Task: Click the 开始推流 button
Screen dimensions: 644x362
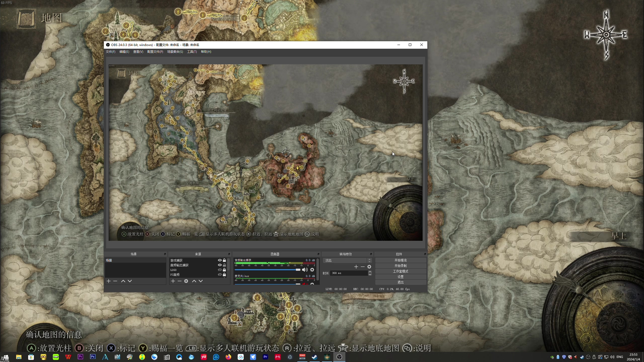Action: click(400, 260)
